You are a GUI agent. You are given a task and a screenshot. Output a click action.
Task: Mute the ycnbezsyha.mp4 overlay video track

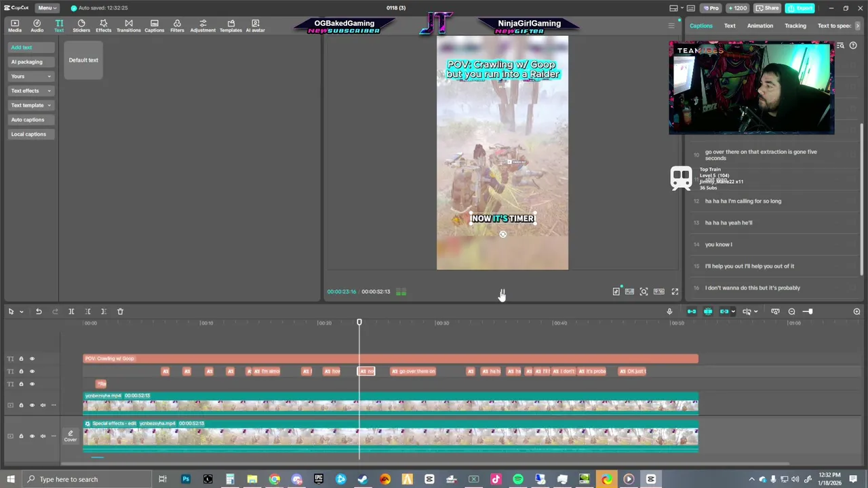click(43, 405)
